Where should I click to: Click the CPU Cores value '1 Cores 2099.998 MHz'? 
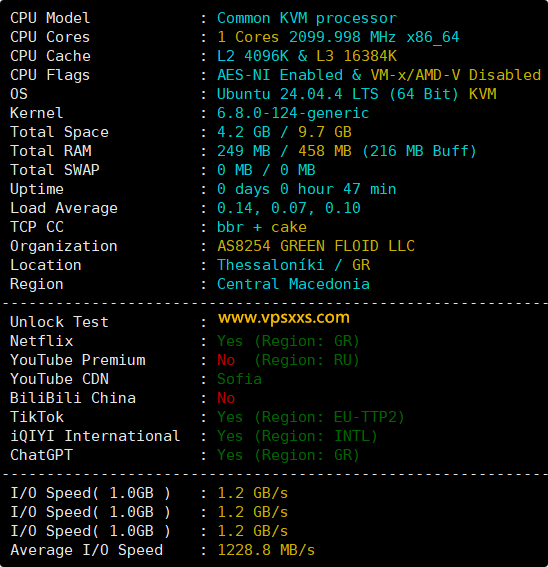pyautogui.click(x=307, y=37)
